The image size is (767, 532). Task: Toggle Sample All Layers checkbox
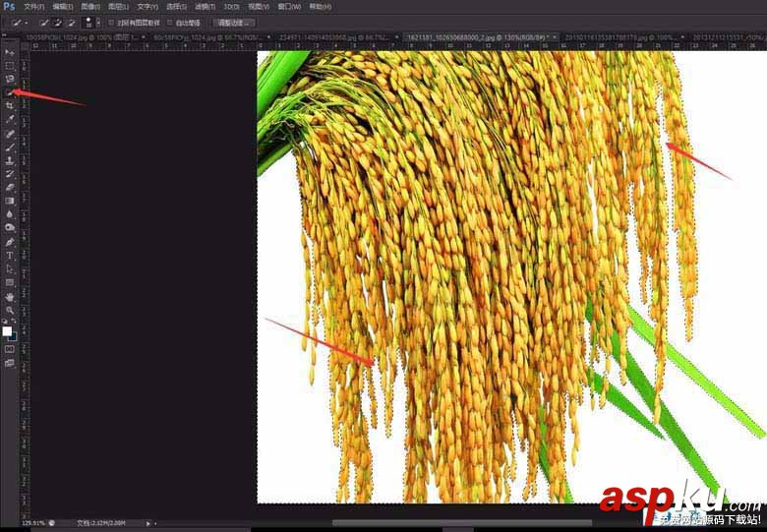(111, 23)
